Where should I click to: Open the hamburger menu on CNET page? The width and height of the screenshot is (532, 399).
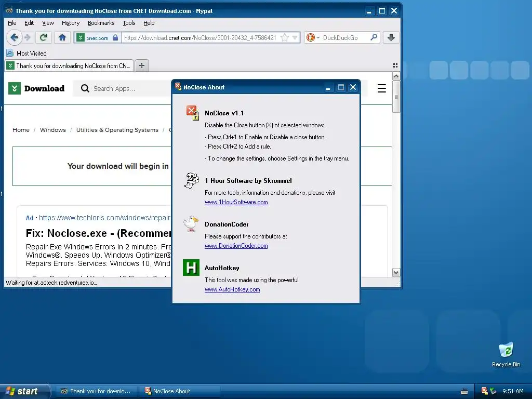[x=382, y=88]
